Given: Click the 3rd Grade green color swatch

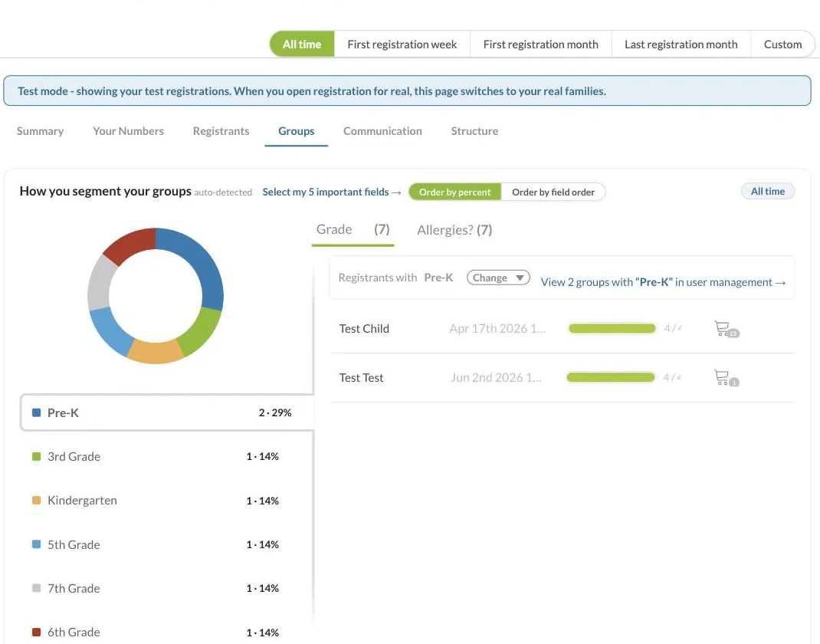Looking at the screenshot, I should click(37, 457).
